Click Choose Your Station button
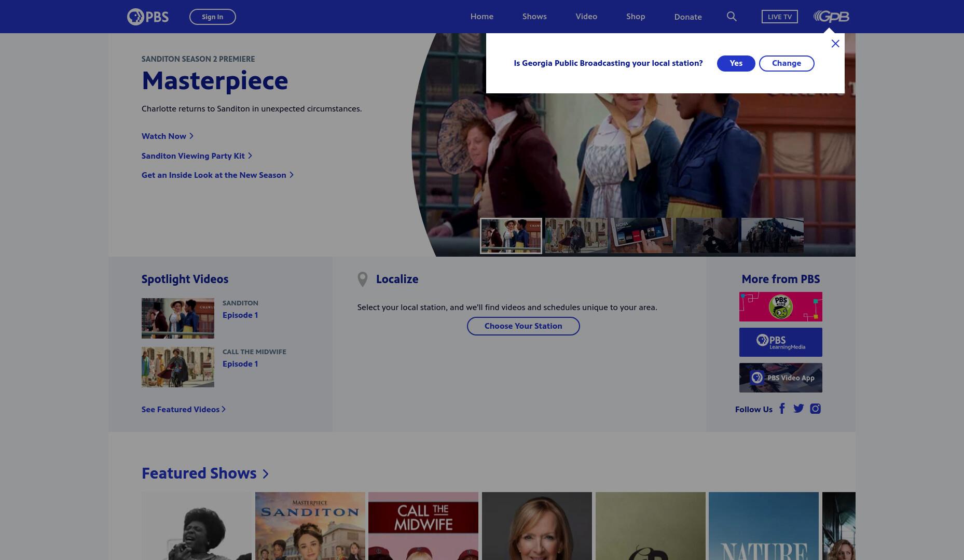 (524, 326)
